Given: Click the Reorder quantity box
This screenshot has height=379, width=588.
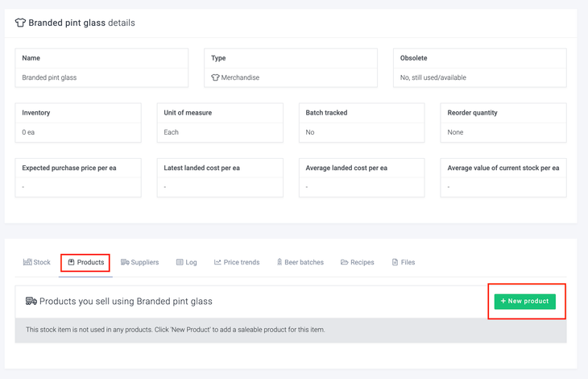Looking at the screenshot, I should click(503, 123).
